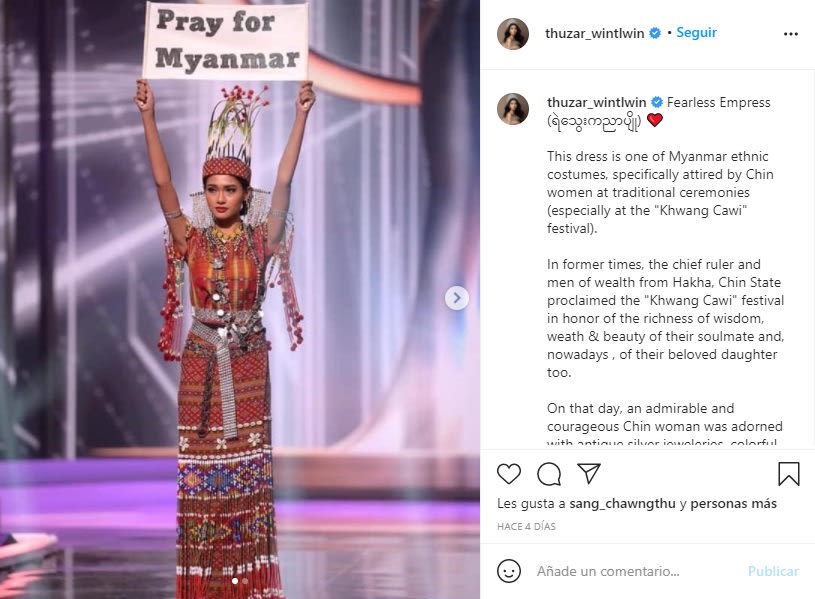Like the post with heart icon
The height and width of the screenshot is (599, 815).
tap(509, 474)
